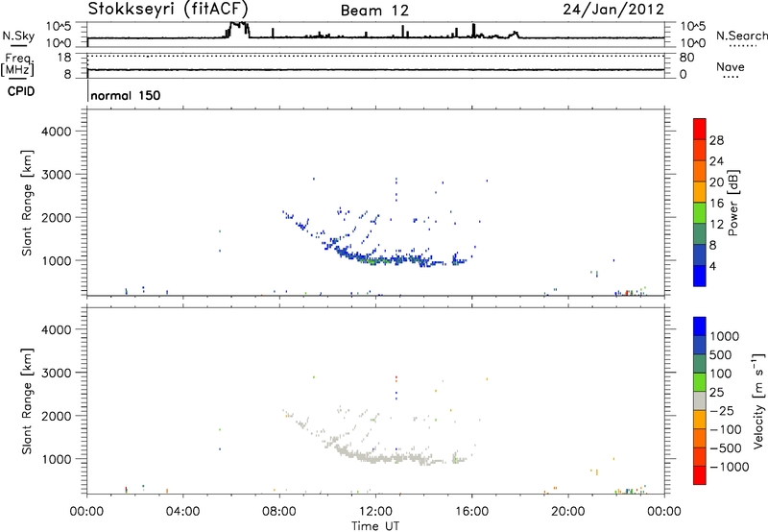Click the gray -25 to 25 velocity segment
This screenshot has width=768, height=532.
(x=700, y=400)
